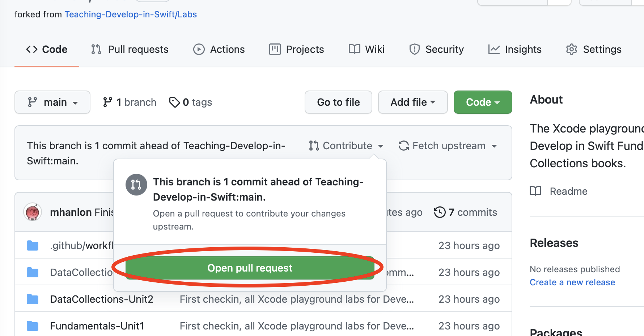
Task: Open the DataCollections-Unit2 folder
Action: click(x=102, y=299)
